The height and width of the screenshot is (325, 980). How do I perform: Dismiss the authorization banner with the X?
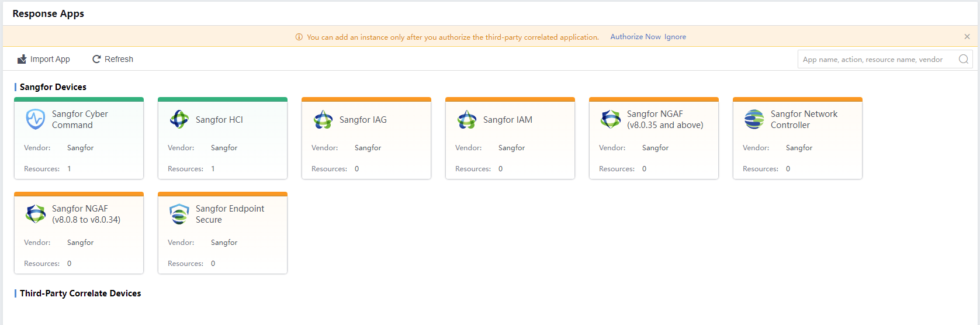pos(967,37)
